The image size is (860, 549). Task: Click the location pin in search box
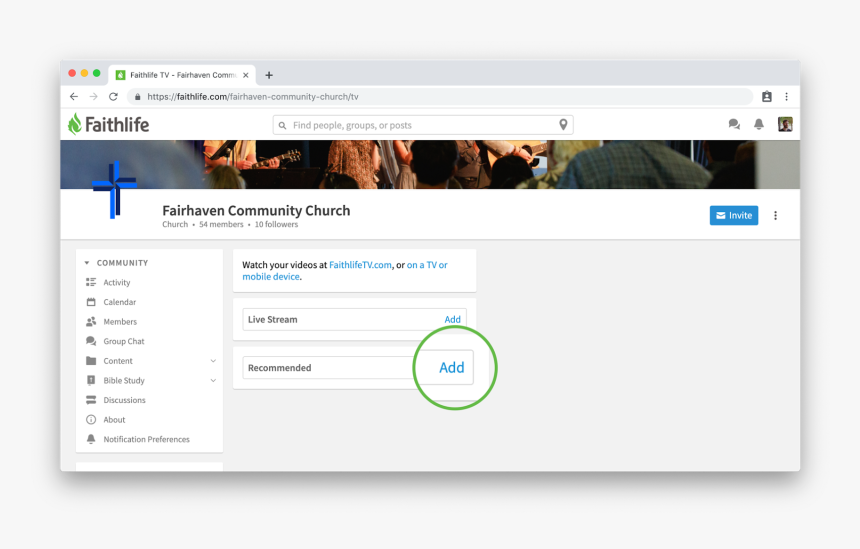coord(563,124)
